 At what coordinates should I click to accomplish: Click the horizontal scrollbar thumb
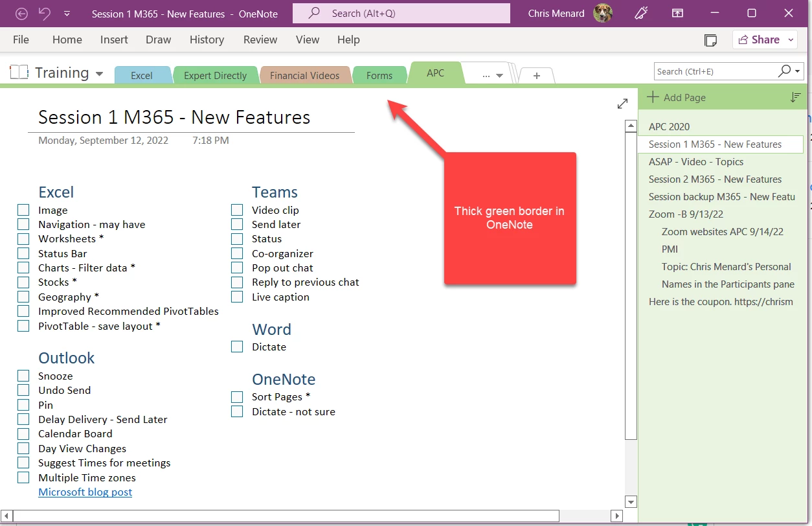(x=286, y=516)
